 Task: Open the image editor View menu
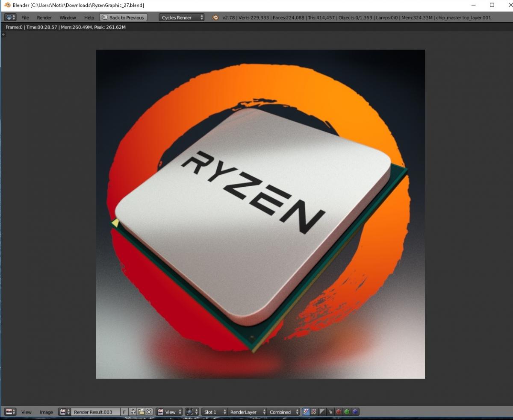27,412
